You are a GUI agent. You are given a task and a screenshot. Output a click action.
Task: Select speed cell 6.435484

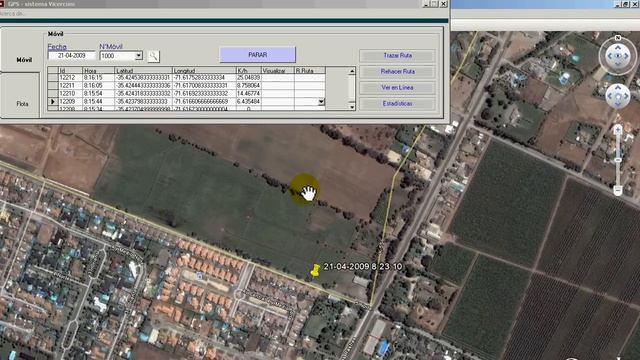click(249, 102)
